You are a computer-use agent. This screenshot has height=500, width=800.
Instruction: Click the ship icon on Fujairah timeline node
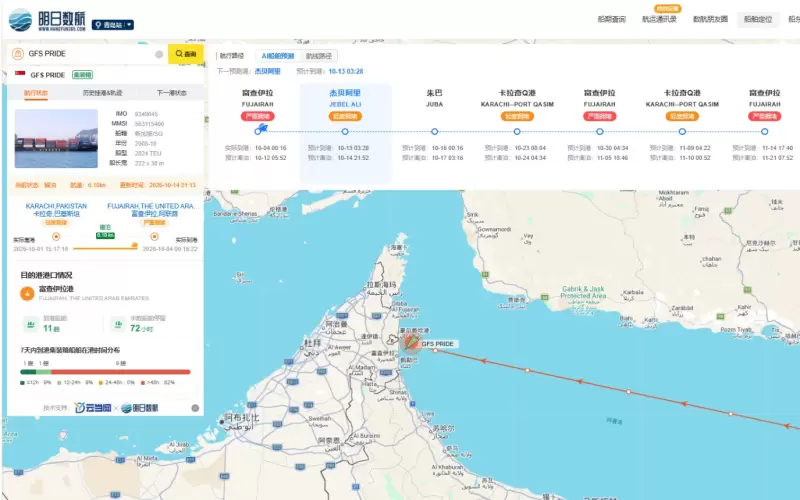pos(262,128)
